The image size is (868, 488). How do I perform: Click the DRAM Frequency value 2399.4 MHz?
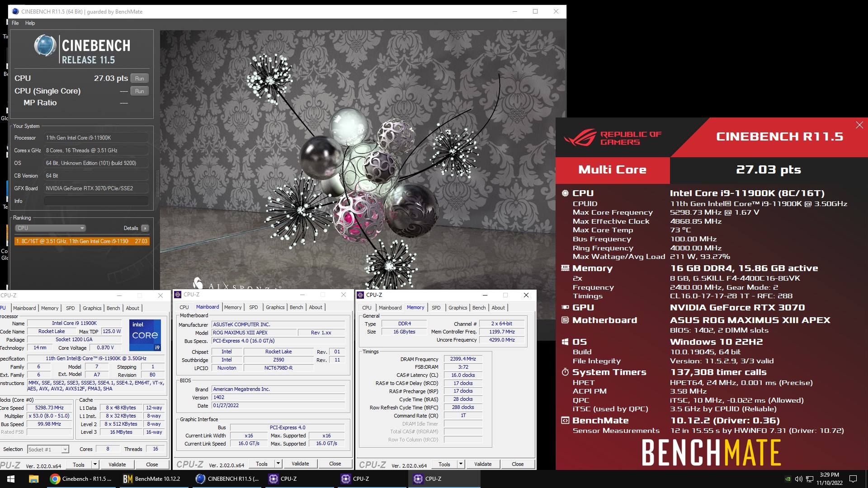pyautogui.click(x=463, y=359)
